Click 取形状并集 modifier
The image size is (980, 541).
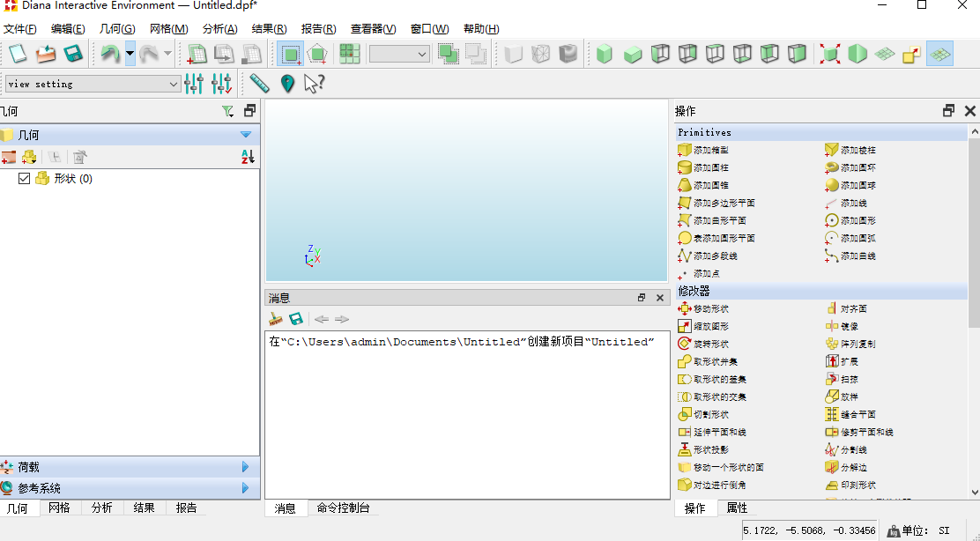(x=709, y=362)
